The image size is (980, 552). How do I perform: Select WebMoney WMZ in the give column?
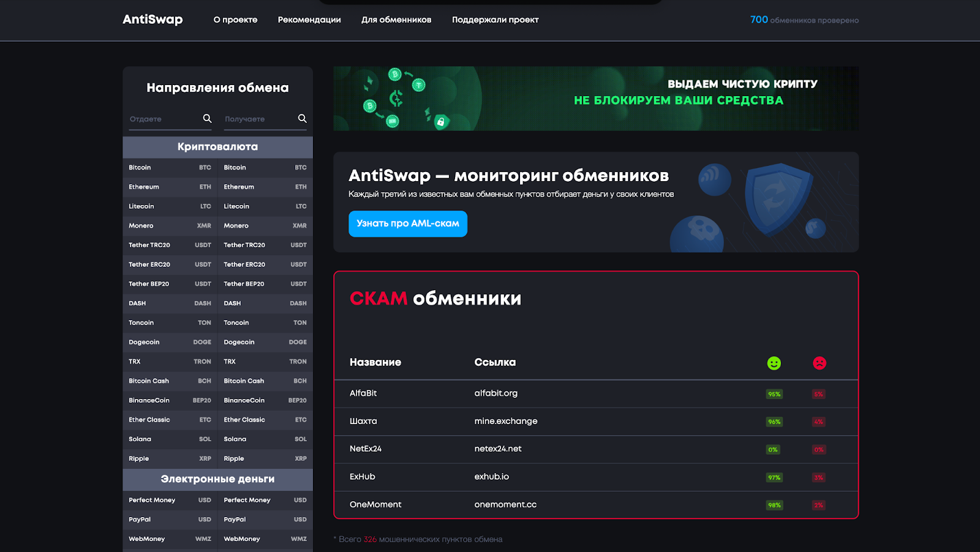point(170,539)
